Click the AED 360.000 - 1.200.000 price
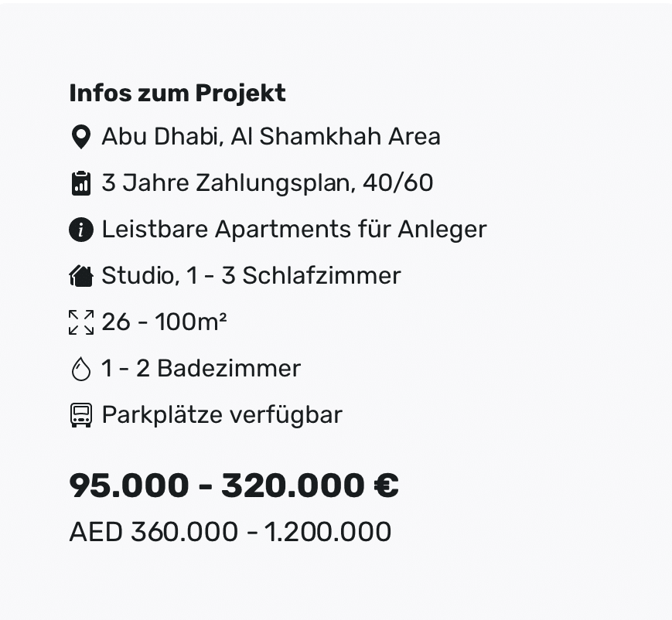 coord(230,532)
